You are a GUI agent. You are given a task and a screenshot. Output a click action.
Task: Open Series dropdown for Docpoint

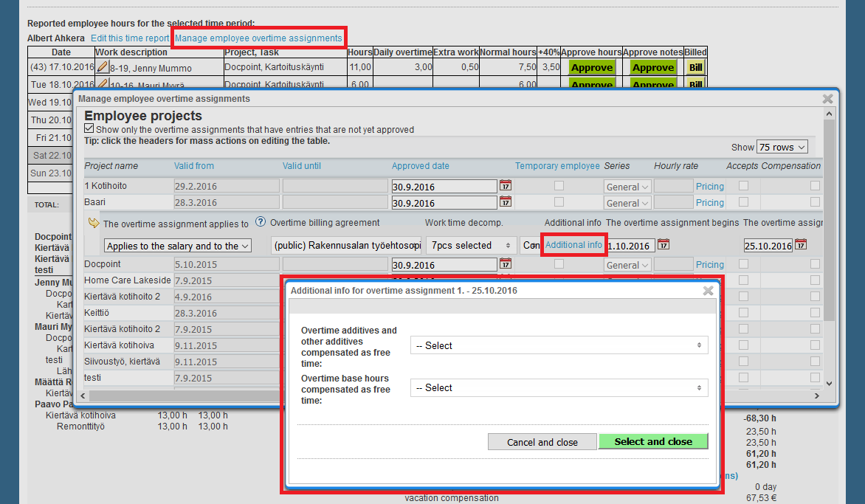click(x=627, y=265)
